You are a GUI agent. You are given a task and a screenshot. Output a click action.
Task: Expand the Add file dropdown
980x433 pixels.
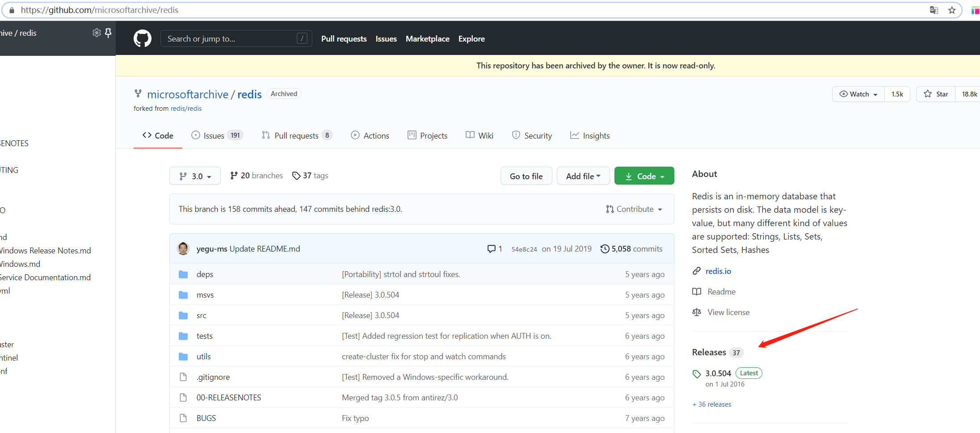[x=583, y=176]
